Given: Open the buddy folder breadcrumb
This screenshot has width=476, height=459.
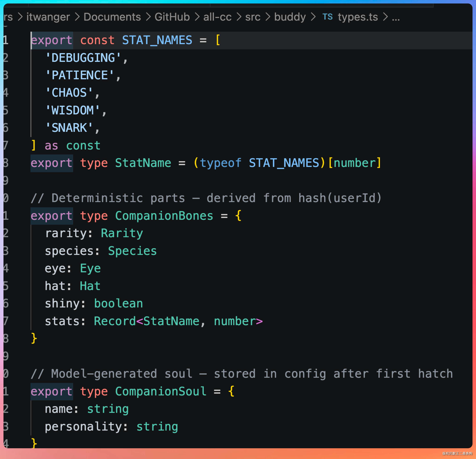Looking at the screenshot, I should [290, 17].
